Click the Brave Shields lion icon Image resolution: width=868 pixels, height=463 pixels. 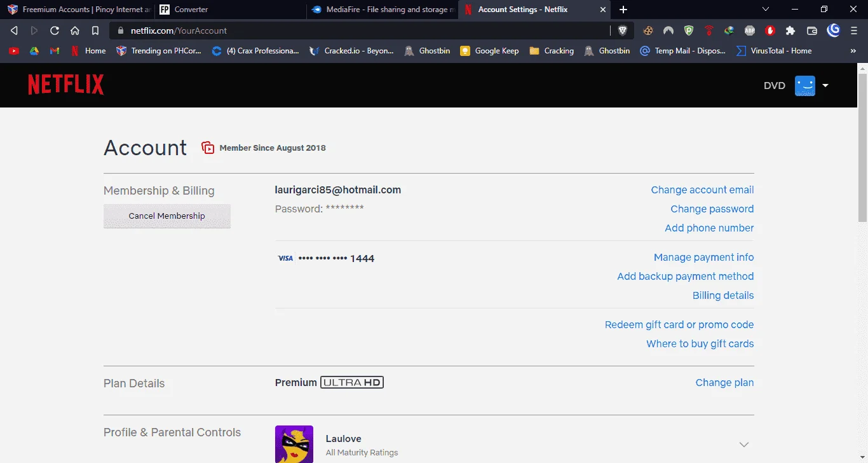[x=623, y=31]
